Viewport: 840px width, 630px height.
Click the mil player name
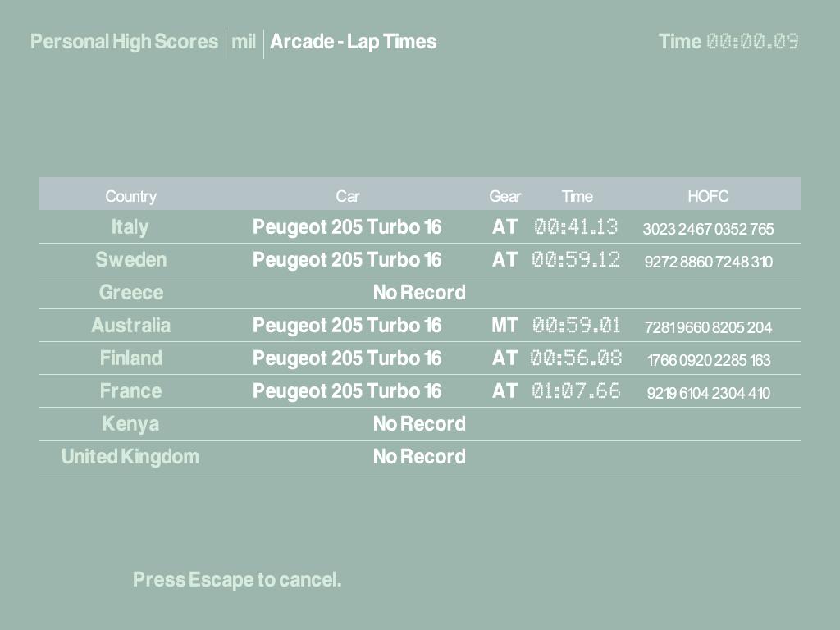tap(244, 42)
